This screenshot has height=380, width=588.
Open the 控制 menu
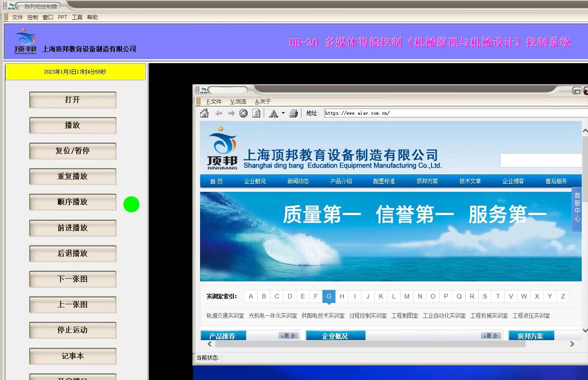(x=32, y=17)
